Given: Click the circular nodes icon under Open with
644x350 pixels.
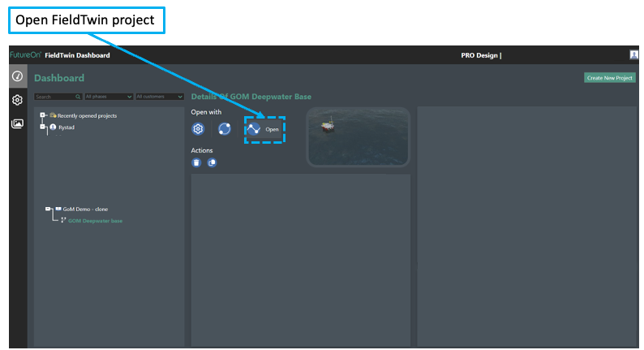Looking at the screenshot, I should (224, 129).
